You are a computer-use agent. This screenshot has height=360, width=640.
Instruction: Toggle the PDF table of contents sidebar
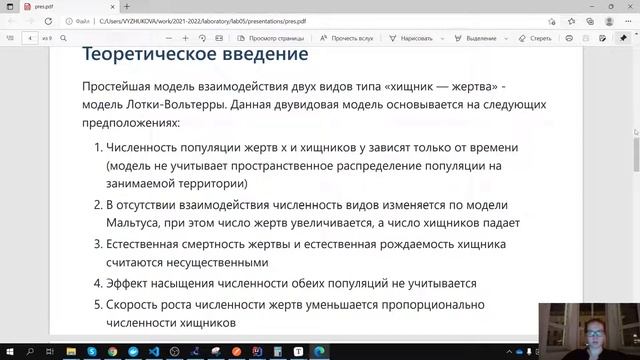point(10,38)
